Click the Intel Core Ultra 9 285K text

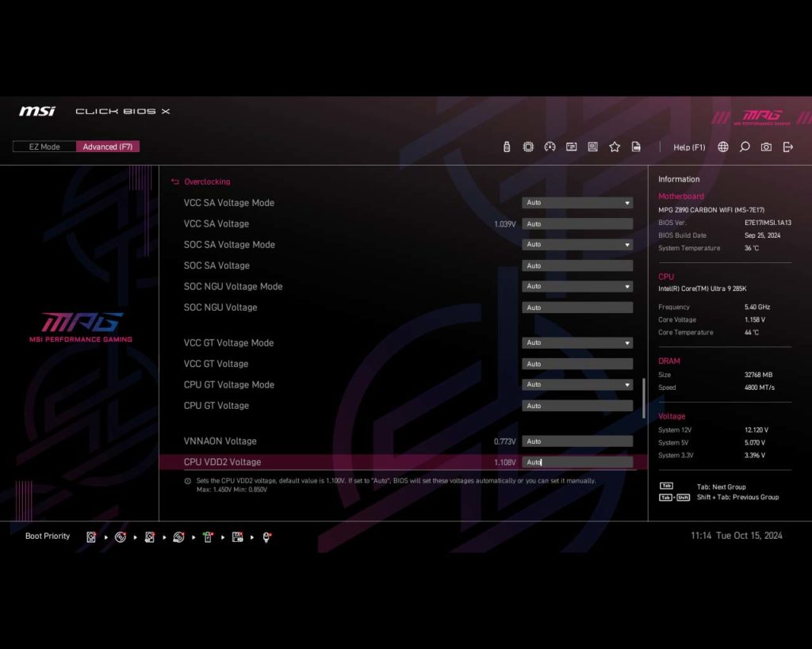click(x=703, y=288)
